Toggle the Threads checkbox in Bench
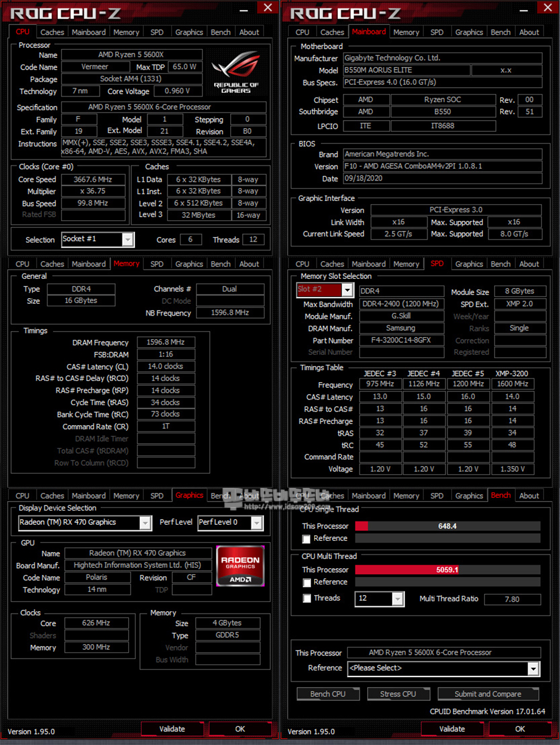This screenshot has height=745, width=560. (x=306, y=598)
